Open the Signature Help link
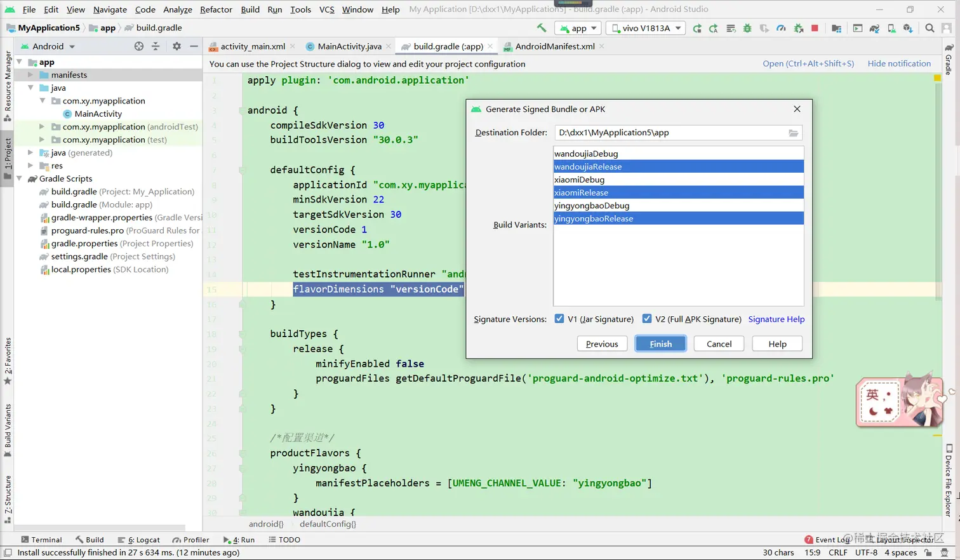The height and width of the screenshot is (560, 960). [x=776, y=319]
